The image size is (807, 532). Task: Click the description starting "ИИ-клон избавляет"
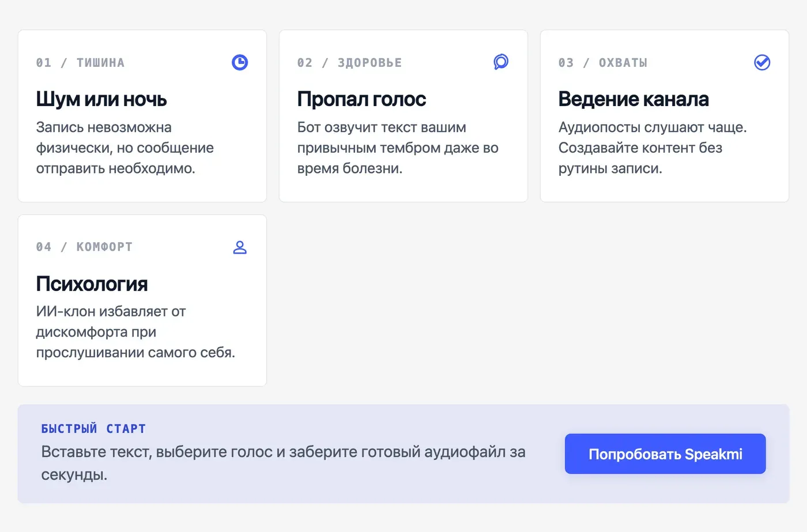[x=135, y=332]
